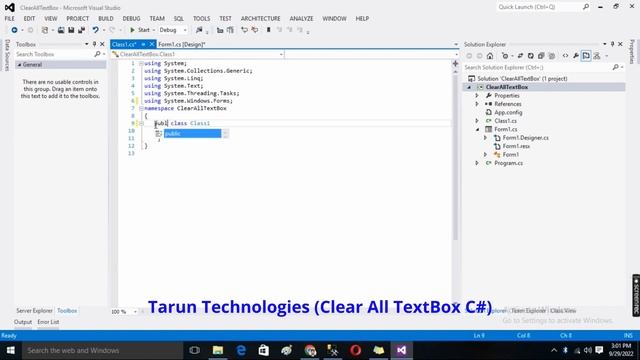The width and height of the screenshot is (640, 360).
Task: Collapse the General toolbox group
Action: point(20,64)
